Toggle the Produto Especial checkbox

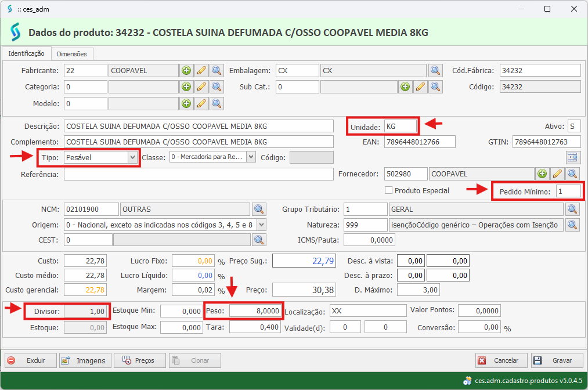388,190
